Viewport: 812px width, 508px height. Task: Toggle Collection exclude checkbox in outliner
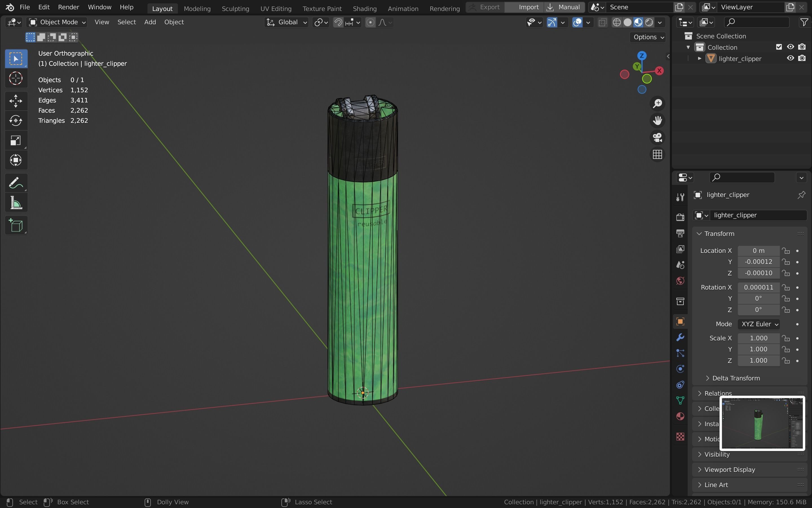pos(779,47)
